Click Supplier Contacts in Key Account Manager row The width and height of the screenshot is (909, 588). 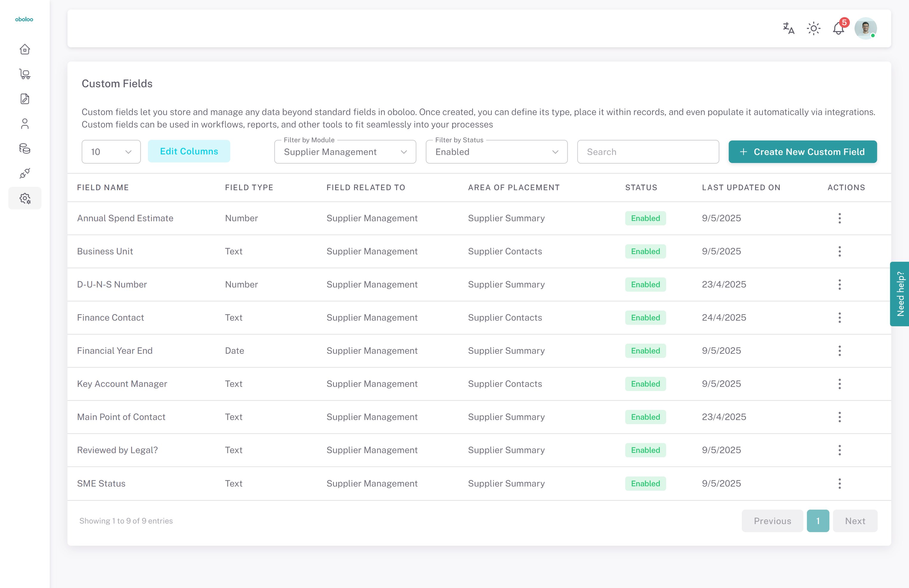[505, 384]
